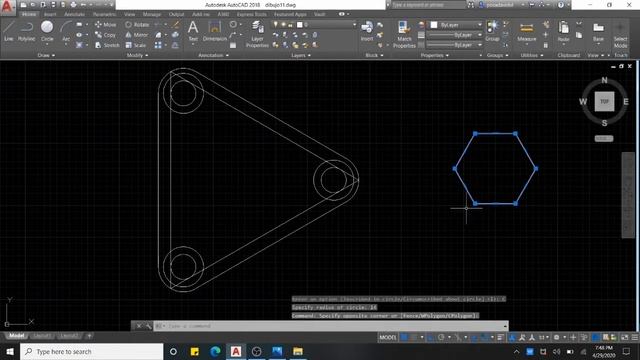This screenshot has width=640, height=360.
Task: Click the Plot printer icon in quick access
Action: click(x=73, y=5)
